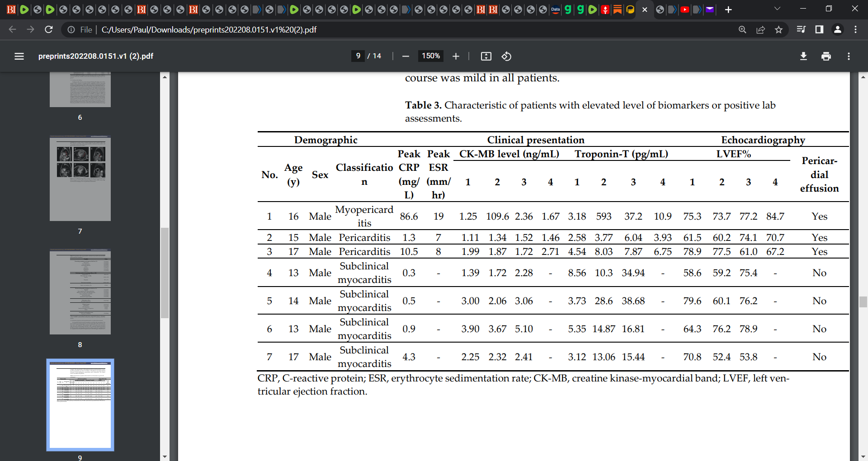This screenshot has height=461, width=868.
Task: Click the 150% zoom level field
Action: 430,56
